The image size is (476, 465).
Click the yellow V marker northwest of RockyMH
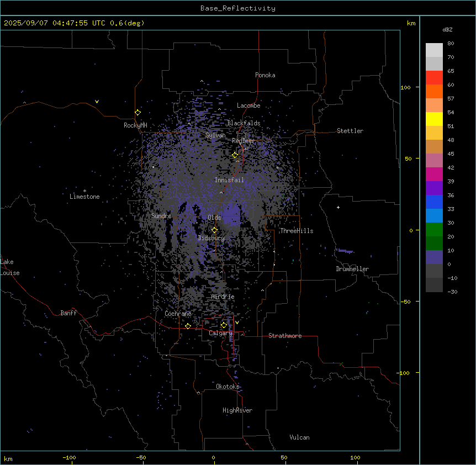[97, 102]
